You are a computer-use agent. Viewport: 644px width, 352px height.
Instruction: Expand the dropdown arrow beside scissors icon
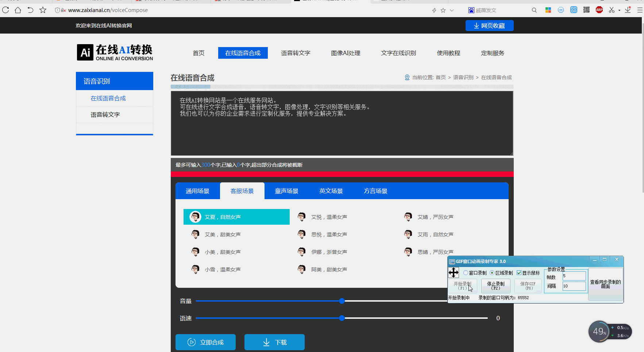pyautogui.click(x=619, y=11)
